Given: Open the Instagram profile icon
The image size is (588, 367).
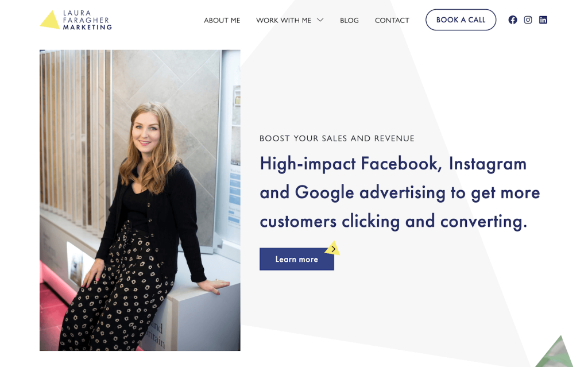Looking at the screenshot, I should [x=528, y=20].
